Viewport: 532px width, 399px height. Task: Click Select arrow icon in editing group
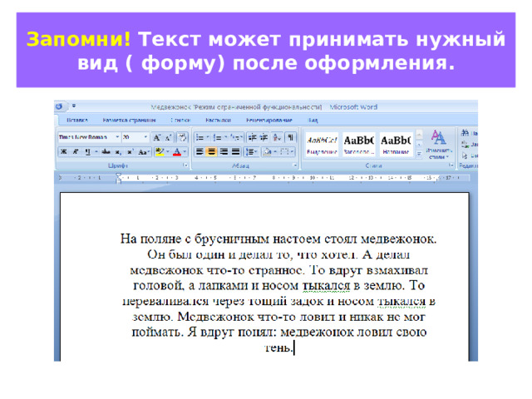click(x=465, y=155)
